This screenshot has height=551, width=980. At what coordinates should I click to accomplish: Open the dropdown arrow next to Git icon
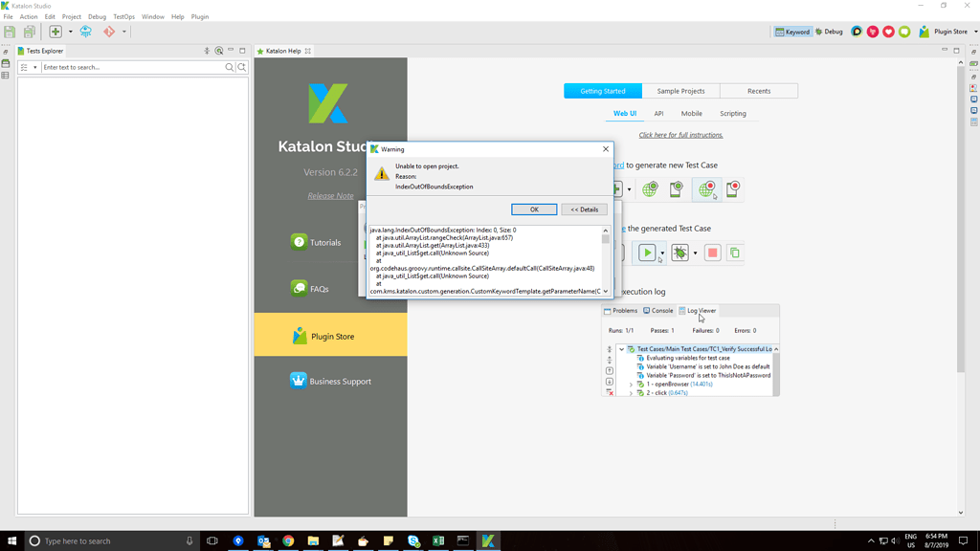click(123, 32)
